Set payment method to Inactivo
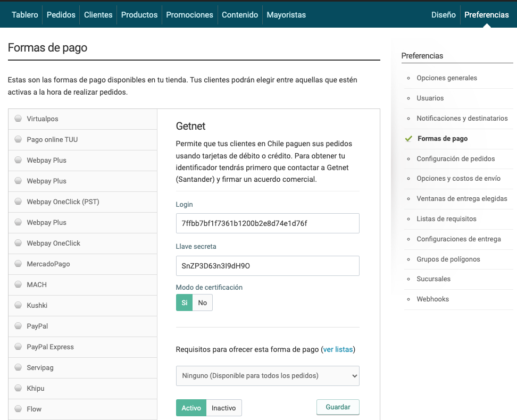The height and width of the screenshot is (420, 517). [x=224, y=408]
